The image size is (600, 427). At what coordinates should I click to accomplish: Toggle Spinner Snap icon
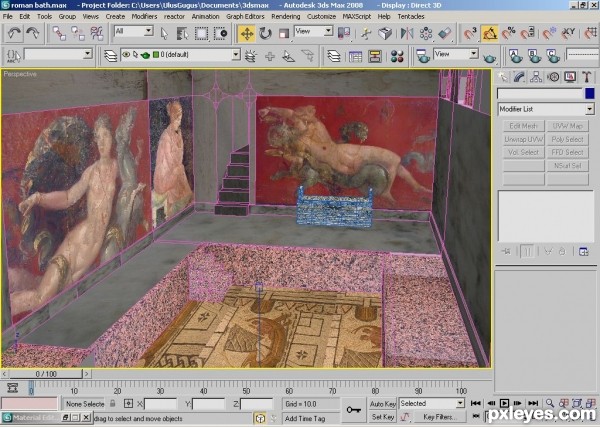(x=528, y=34)
